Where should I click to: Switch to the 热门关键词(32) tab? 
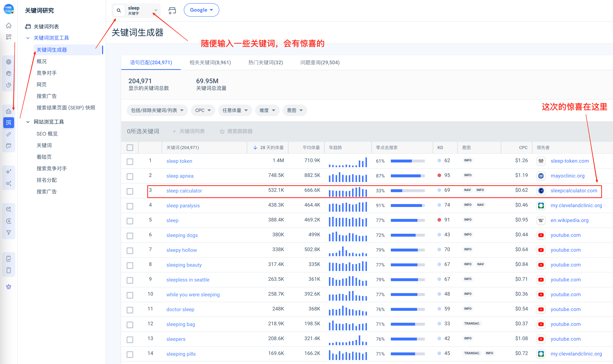tap(265, 63)
